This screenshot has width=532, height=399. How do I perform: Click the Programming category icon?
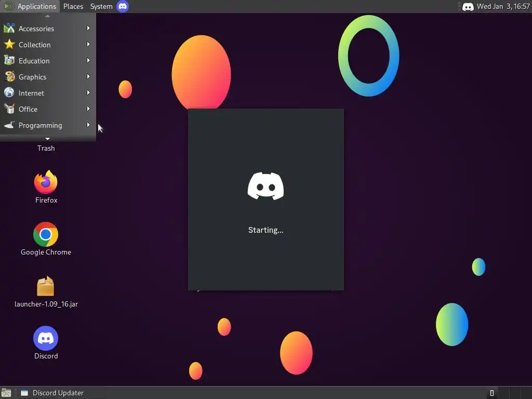[9, 125]
